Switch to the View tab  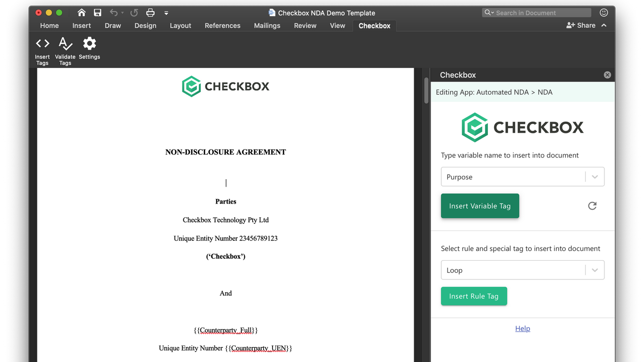(338, 25)
